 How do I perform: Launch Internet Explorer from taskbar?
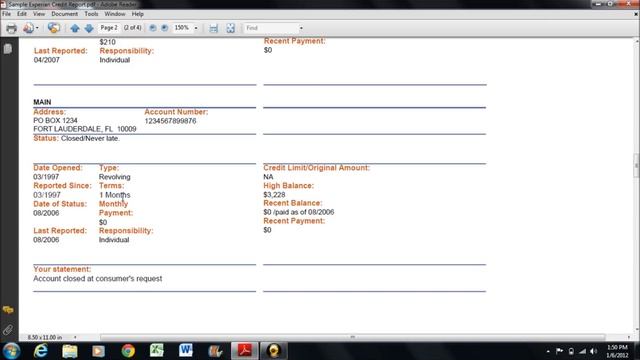pos(40,351)
